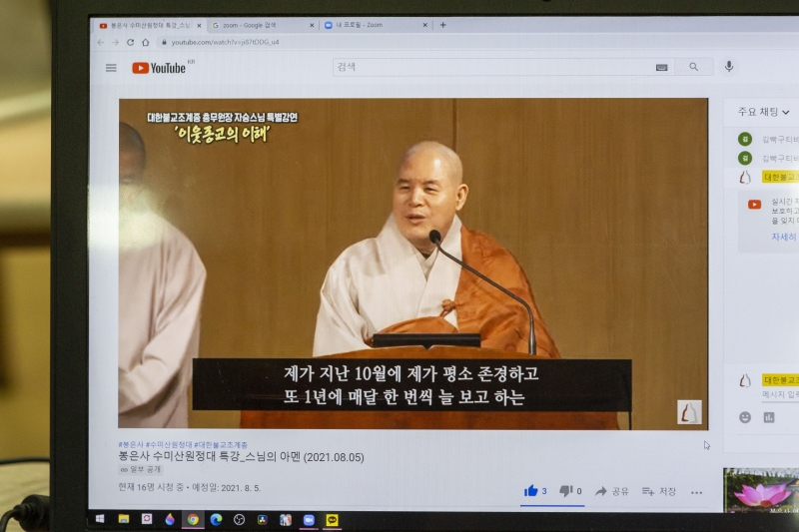
Task: Expand the 주요 채팅 chat mode dropdown
Action: coord(764,113)
